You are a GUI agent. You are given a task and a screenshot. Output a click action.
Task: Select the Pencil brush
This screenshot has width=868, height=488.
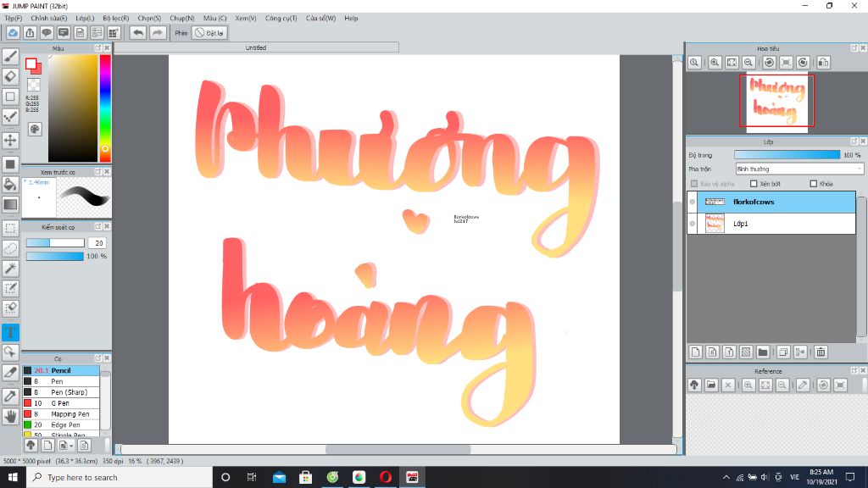(x=61, y=370)
